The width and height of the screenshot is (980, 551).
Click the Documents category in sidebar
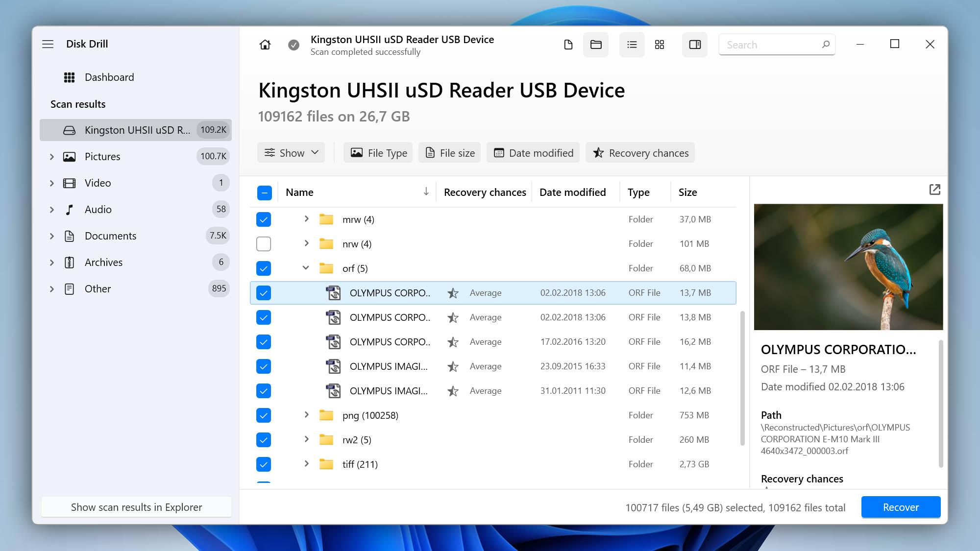110,236
